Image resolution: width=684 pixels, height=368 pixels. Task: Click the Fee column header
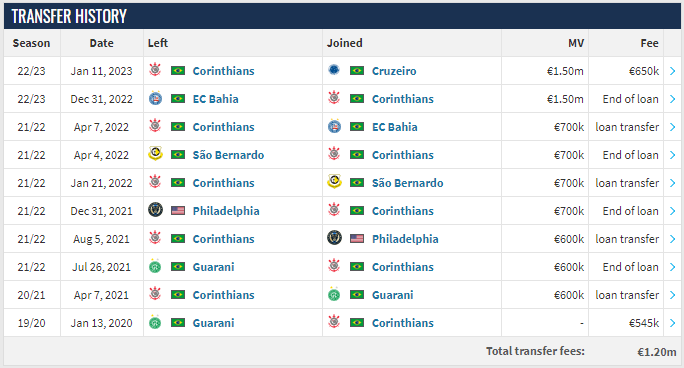tap(649, 43)
